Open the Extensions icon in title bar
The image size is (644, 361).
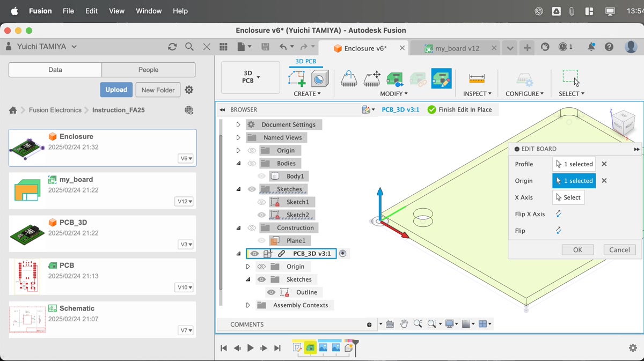pyautogui.click(x=545, y=47)
